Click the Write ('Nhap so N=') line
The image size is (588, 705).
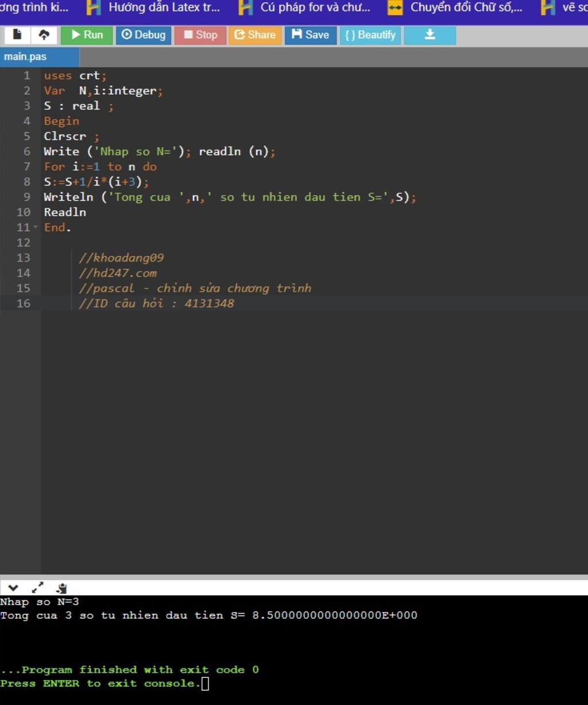click(x=160, y=152)
